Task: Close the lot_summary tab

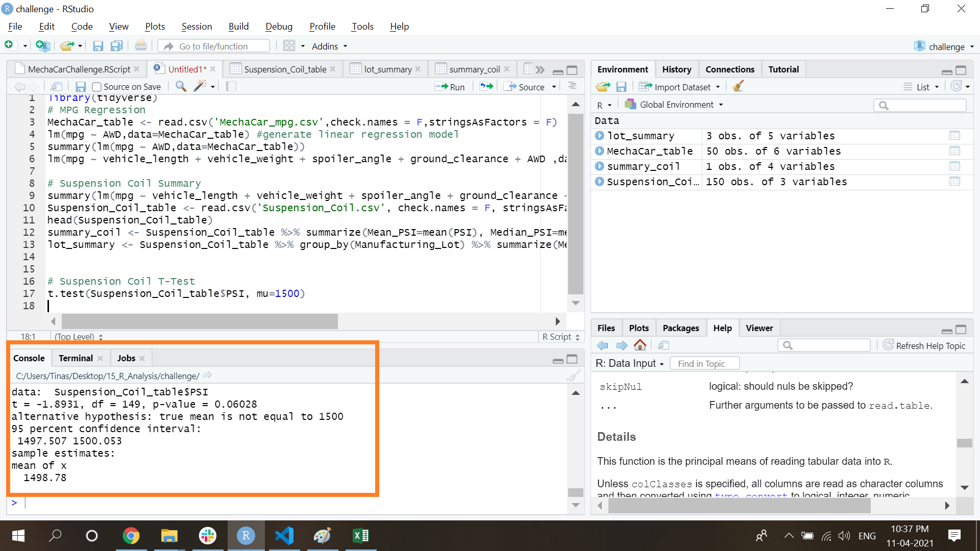Action: point(418,69)
